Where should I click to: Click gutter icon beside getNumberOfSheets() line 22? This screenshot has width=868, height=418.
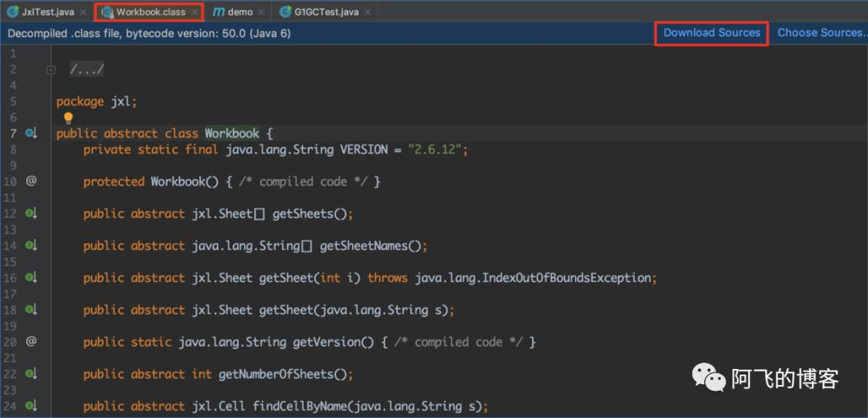pyautogui.click(x=31, y=375)
